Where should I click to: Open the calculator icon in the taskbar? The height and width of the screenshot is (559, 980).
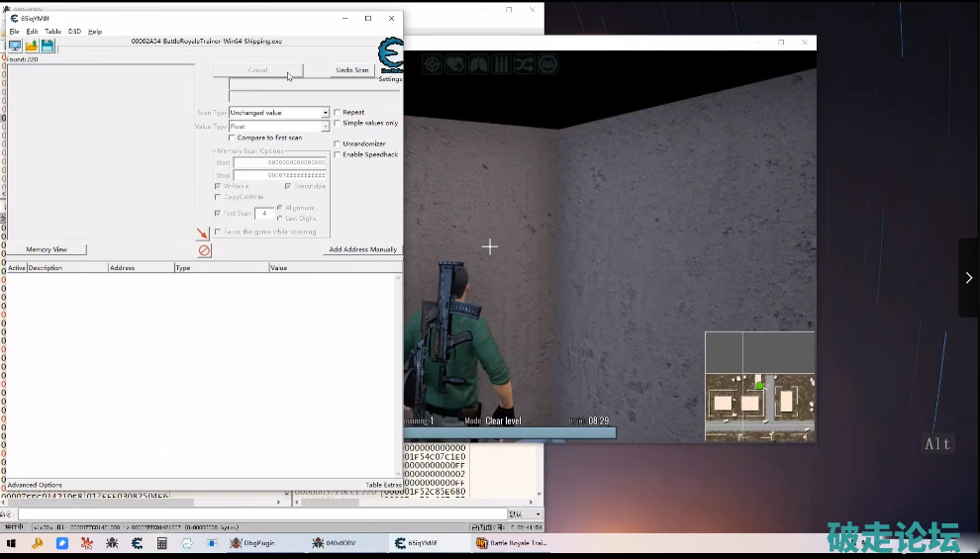(x=161, y=543)
